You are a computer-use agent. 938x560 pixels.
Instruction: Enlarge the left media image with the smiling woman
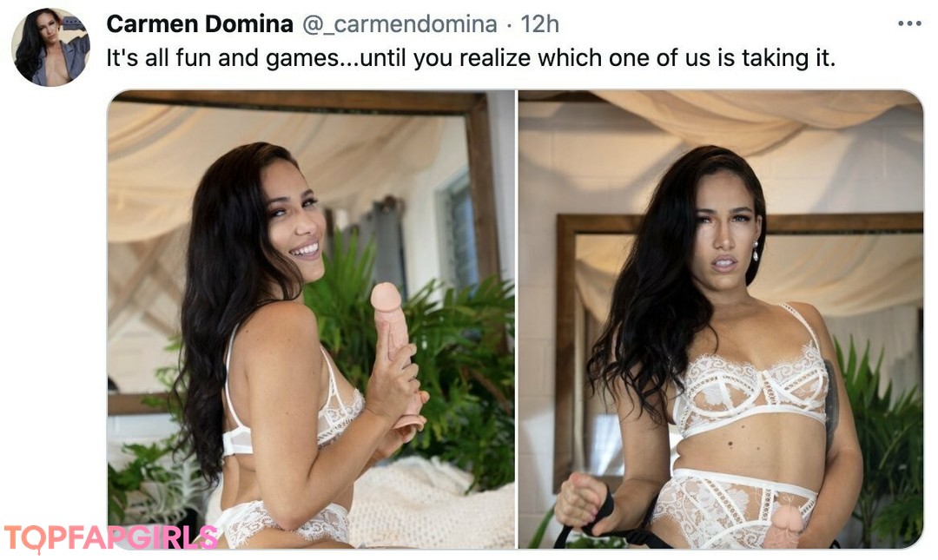[x=311, y=320]
